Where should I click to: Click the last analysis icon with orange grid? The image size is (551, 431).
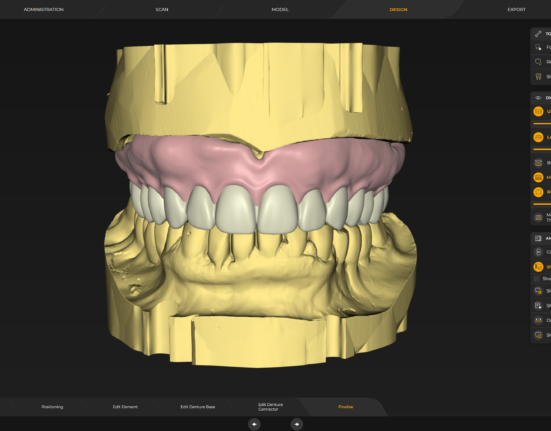[x=538, y=335]
